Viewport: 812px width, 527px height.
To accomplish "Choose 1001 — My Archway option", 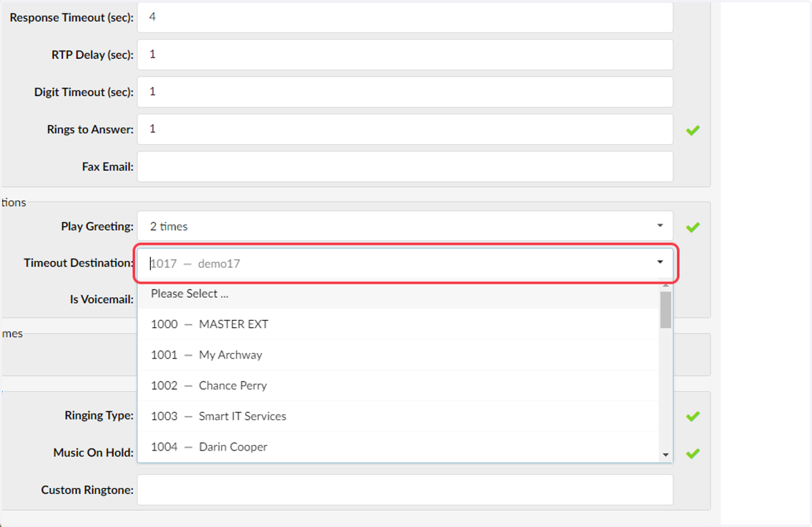I will coord(398,354).
